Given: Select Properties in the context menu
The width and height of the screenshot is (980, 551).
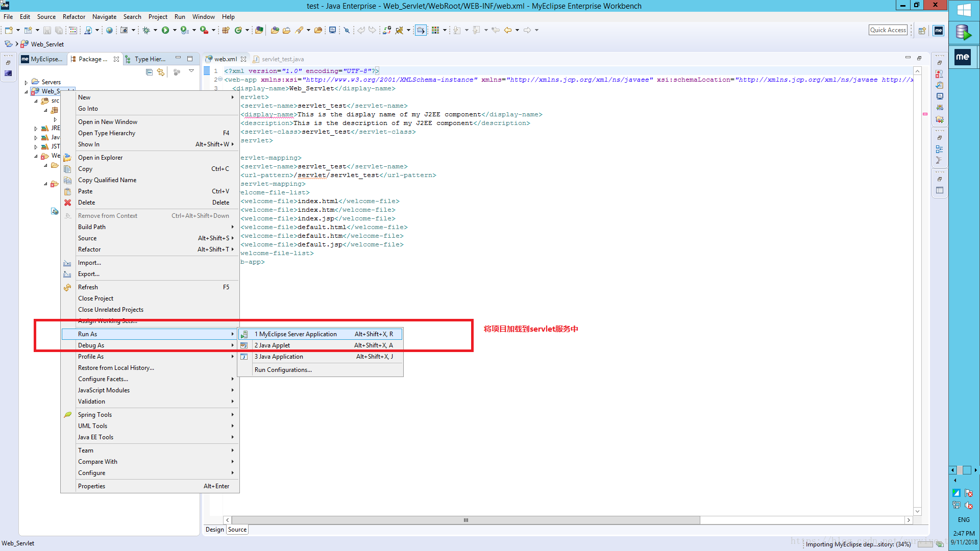Looking at the screenshot, I should coord(92,486).
